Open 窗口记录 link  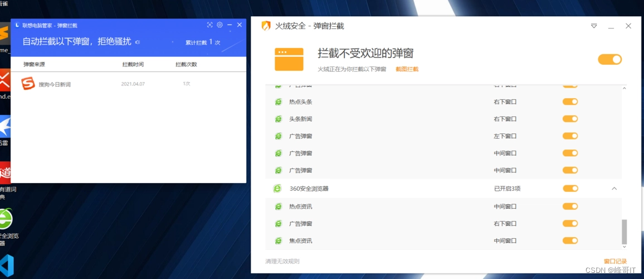click(615, 261)
